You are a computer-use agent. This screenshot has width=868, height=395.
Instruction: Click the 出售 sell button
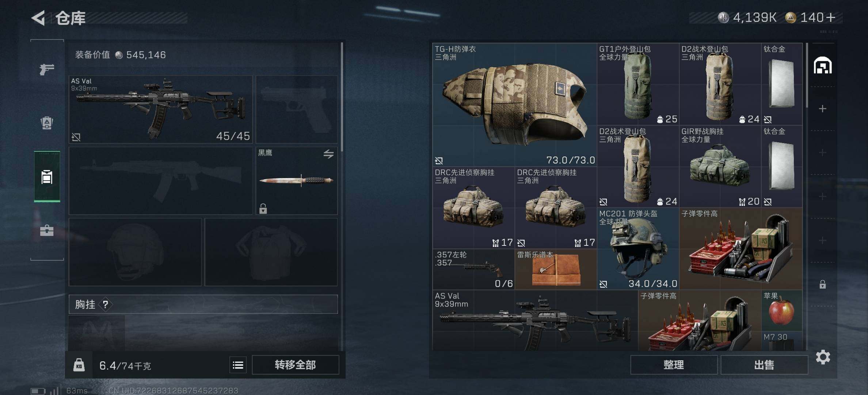click(764, 365)
